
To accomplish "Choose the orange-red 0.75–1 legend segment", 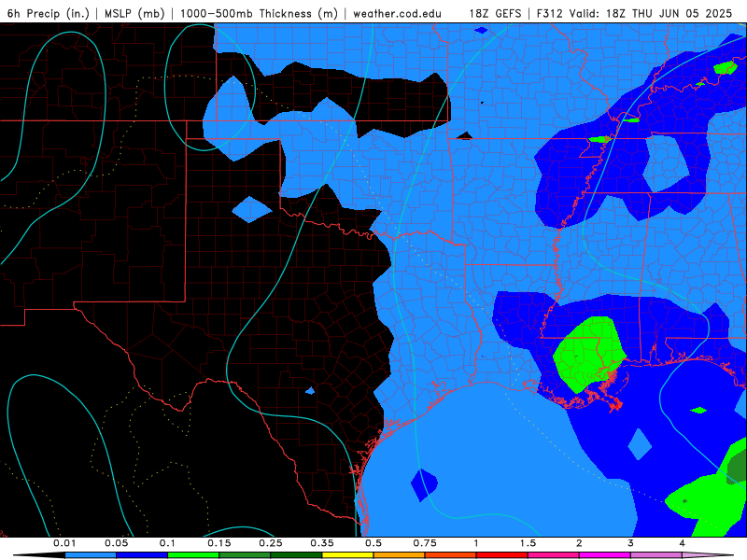I will tap(451, 555).
